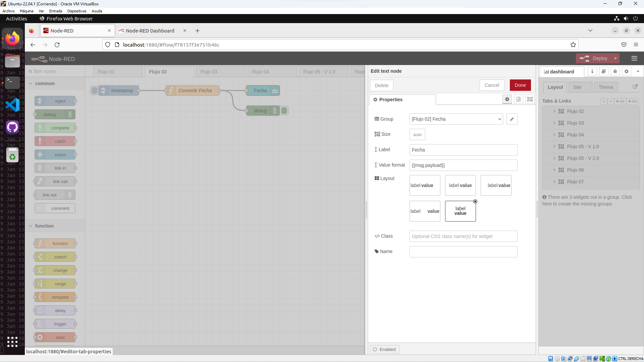Click the Node-RED main hamburger menu
The image size is (644, 362).
coord(634,58)
